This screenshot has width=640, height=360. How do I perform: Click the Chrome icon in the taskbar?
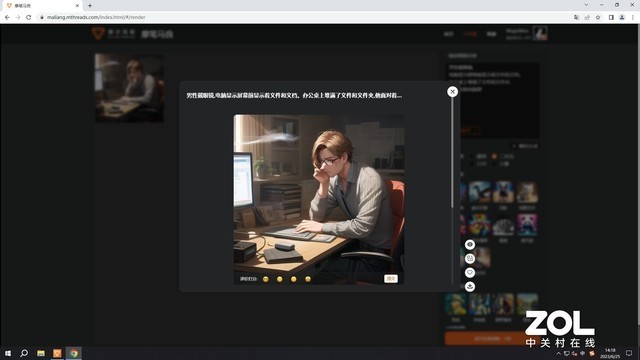(73, 353)
